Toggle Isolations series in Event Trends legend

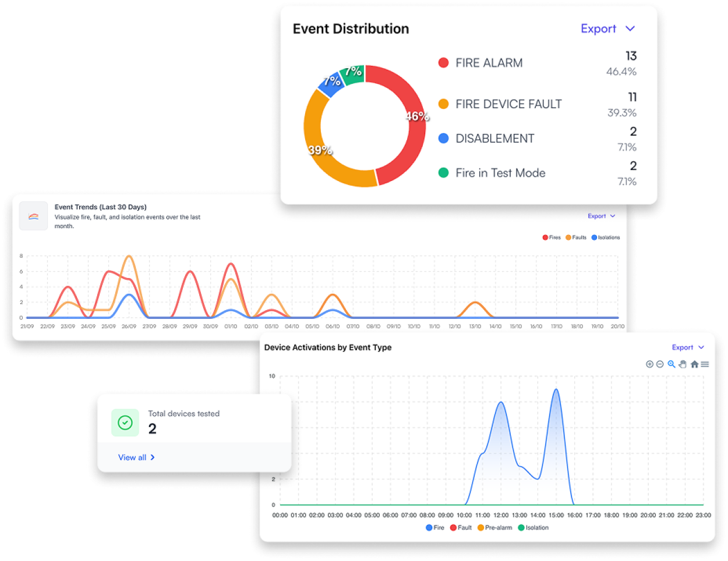(606, 237)
